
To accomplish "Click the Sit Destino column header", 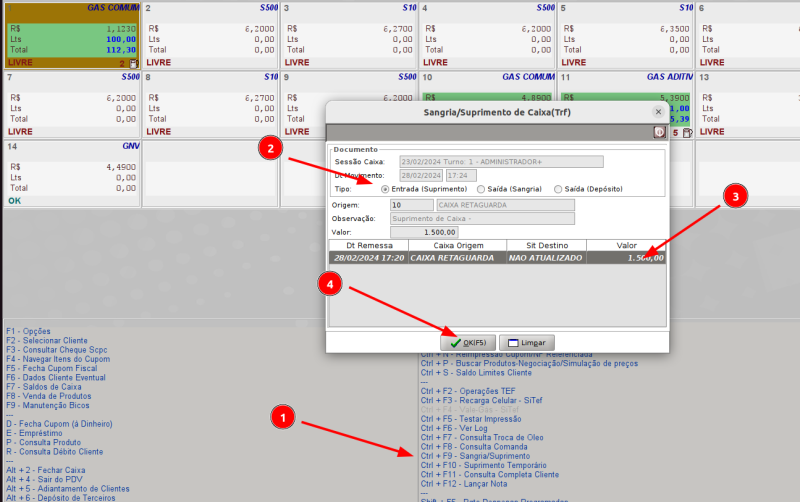I will [546, 244].
